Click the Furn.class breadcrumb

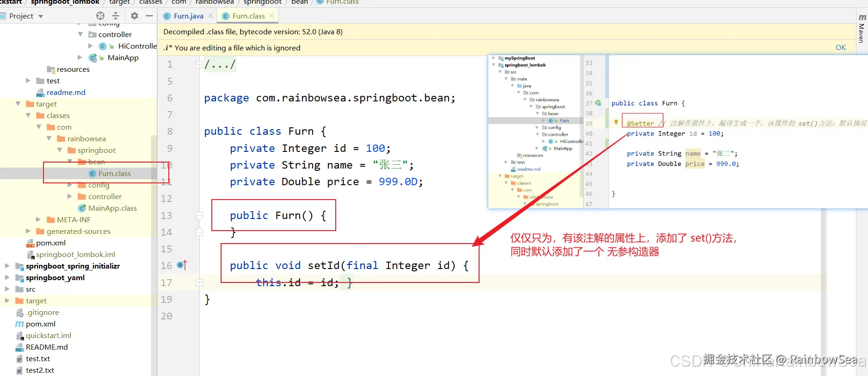click(342, 2)
